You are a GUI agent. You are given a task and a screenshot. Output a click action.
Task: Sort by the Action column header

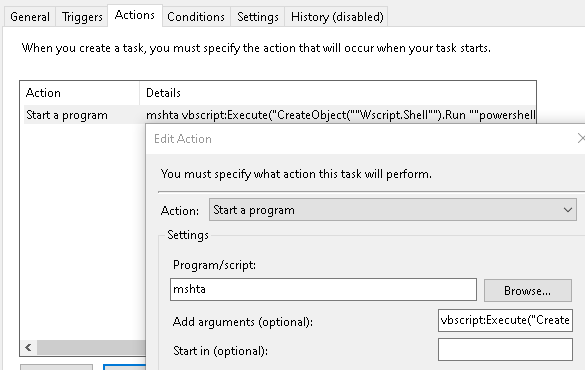pyautogui.click(x=80, y=93)
